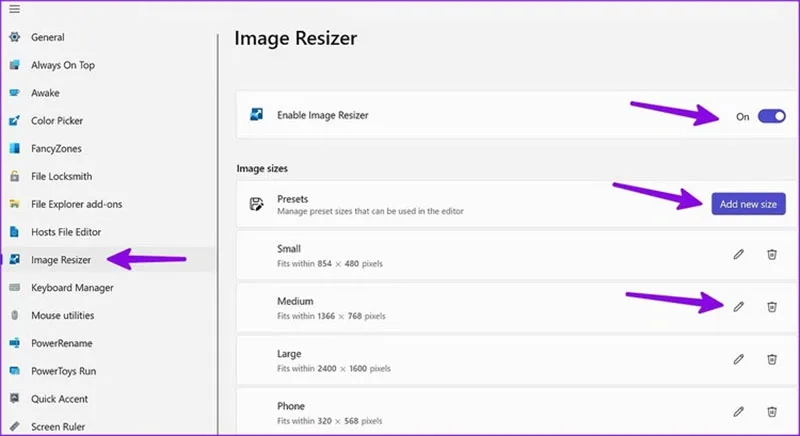Image resolution: width=800 pixels, height=436 pixels.
Task: Edit the Small preset with pencil icon
Action: (738, 254)
